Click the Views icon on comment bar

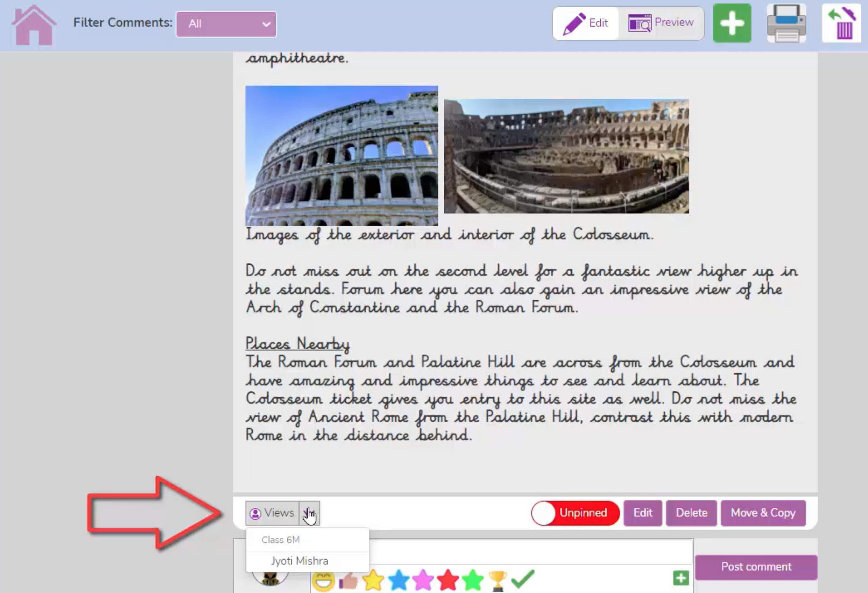click(x=270, y=513)
